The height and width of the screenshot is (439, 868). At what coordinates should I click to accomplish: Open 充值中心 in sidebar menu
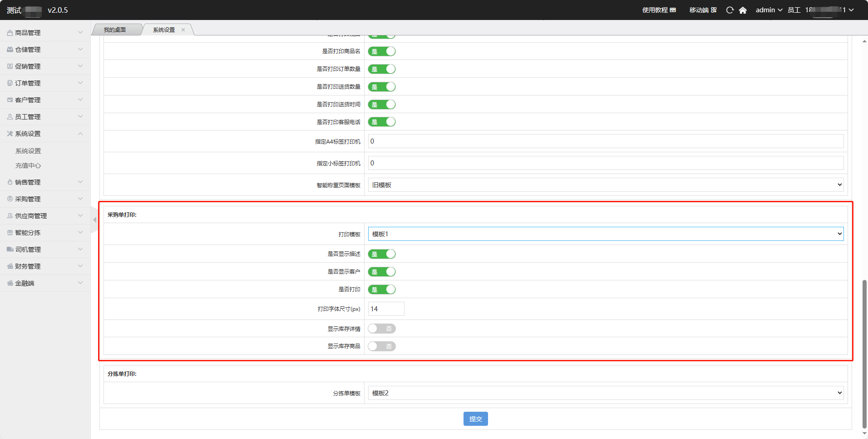(x=28, y=165)
